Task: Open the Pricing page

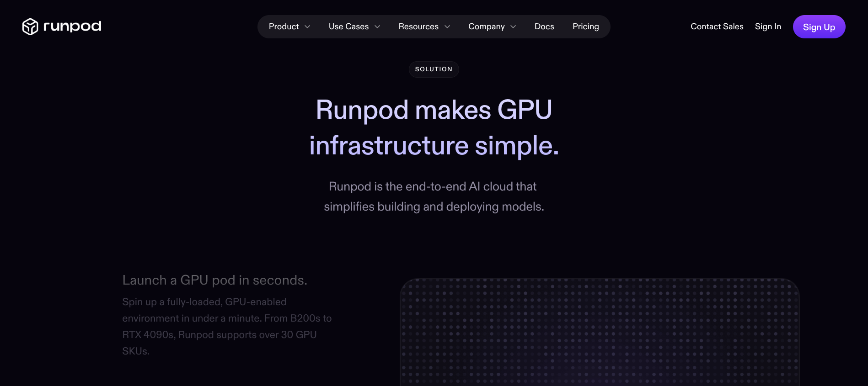Action: pyautogui.click(x=585, y=26)
